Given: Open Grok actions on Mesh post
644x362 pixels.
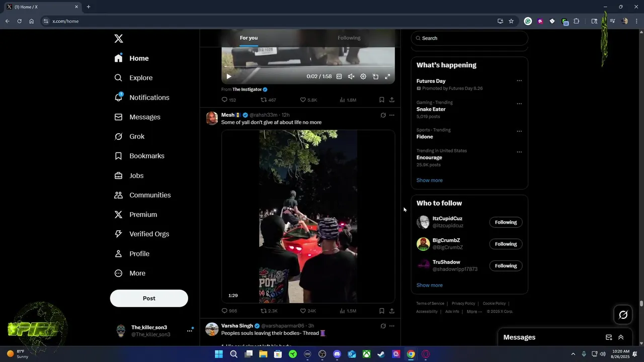Looking at the screenshot, I should coord(383,115).
